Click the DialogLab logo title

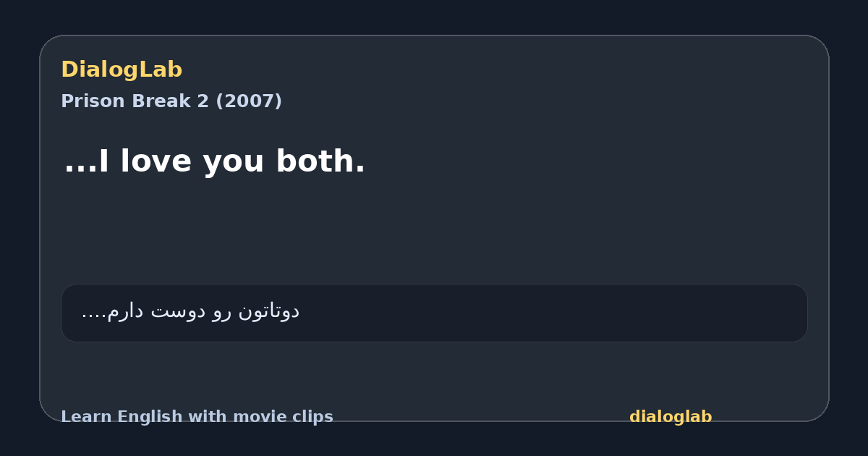[x=122, y=69]
